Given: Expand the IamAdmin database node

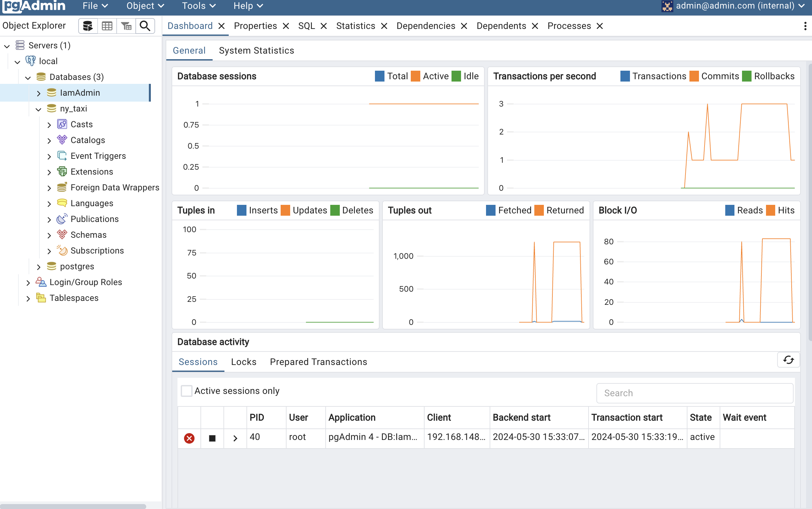Looking at the screenshot, I should pos(38,93).
